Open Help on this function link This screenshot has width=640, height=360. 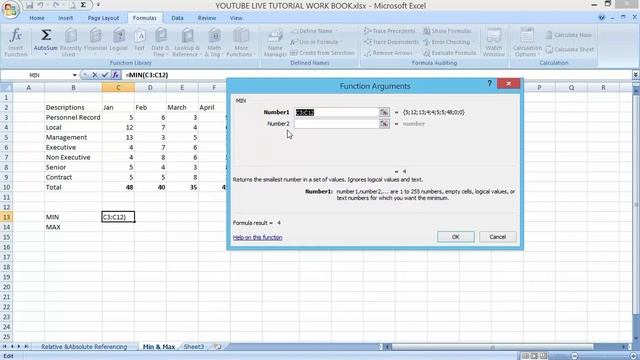(x=258, y=237)
